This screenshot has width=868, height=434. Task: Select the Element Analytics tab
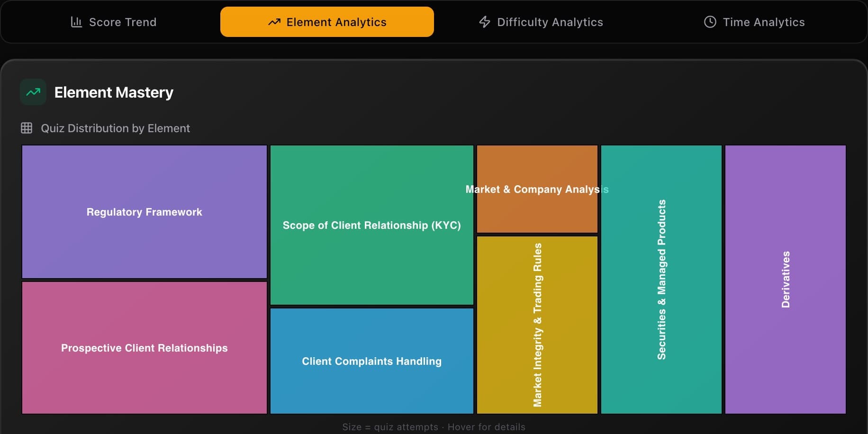(x=327, y=22)
